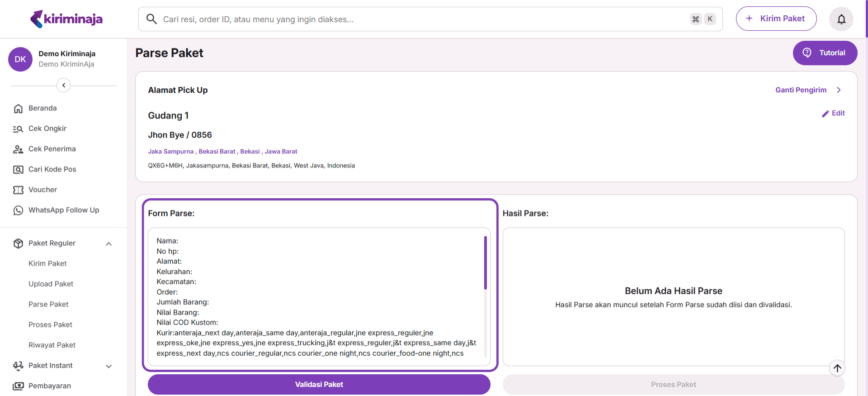Click the Form Parse text area scrollbar

coord(486,262)
